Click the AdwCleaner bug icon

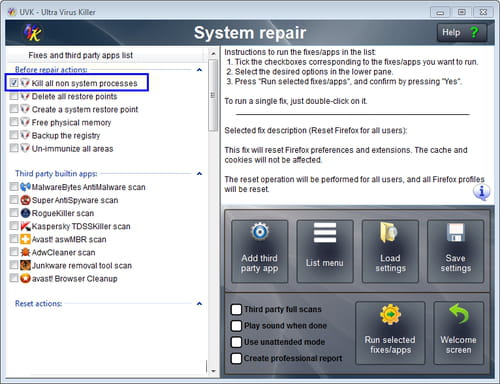(x=25, y=252)
